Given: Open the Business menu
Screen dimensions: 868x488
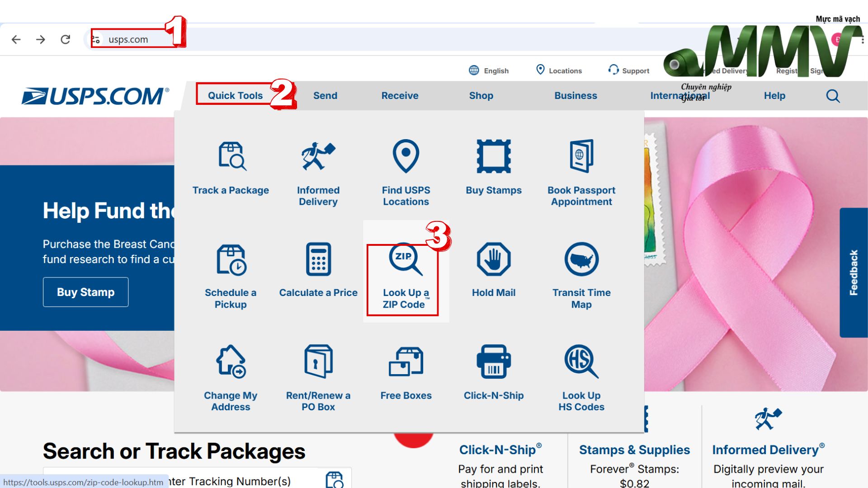Looking at the screenshot, I should pos(576,95).
